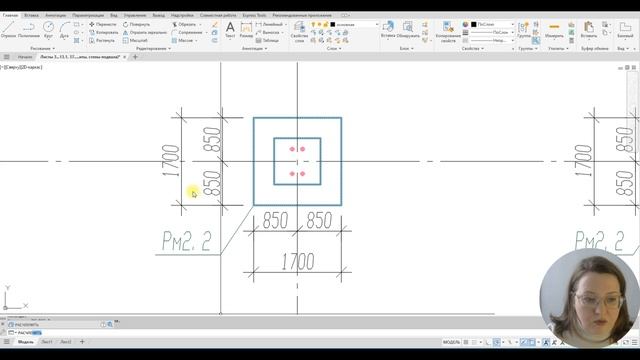Click the Масштаб scale tool
Image resolution: width=640 pixels, height=360 pixels.
(x=135, y=40)
